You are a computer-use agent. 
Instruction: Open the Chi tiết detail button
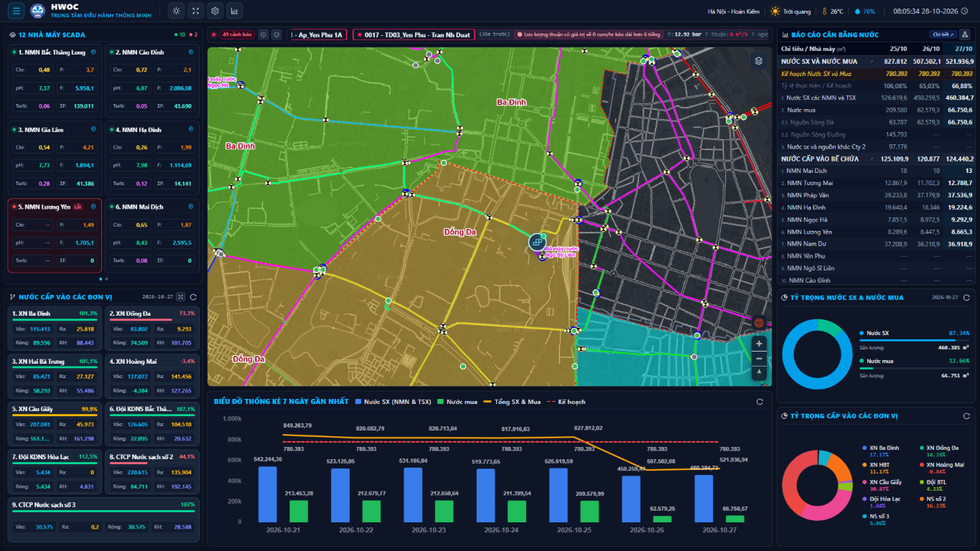pyautogui.click(x=943, y=34)
